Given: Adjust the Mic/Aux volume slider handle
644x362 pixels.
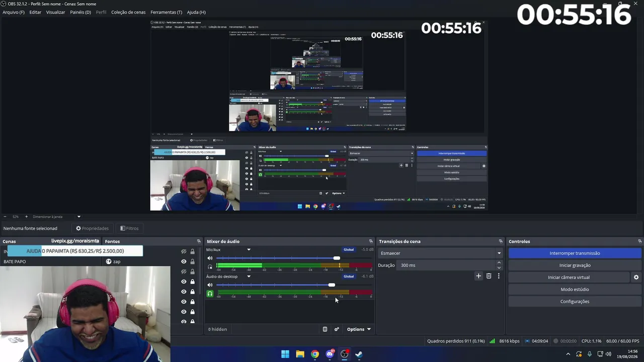Looking at the screenshot, I should (337, 258).
